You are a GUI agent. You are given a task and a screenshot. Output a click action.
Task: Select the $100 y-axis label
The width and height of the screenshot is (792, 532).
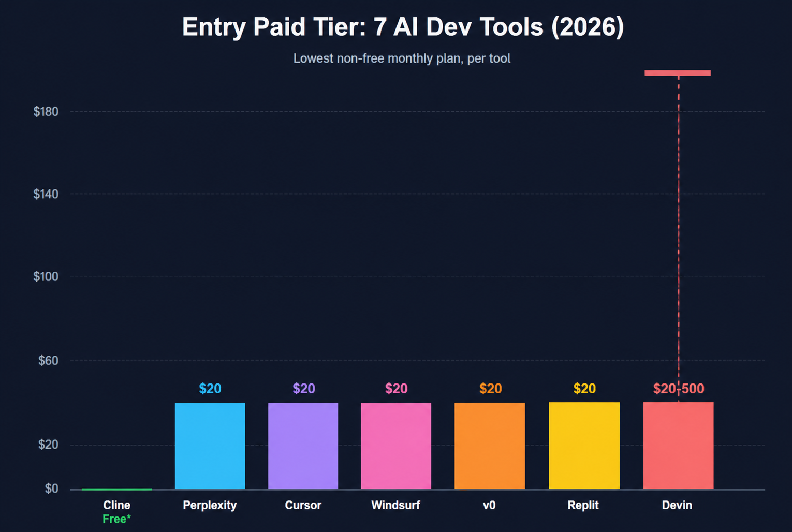click(46, 276)
